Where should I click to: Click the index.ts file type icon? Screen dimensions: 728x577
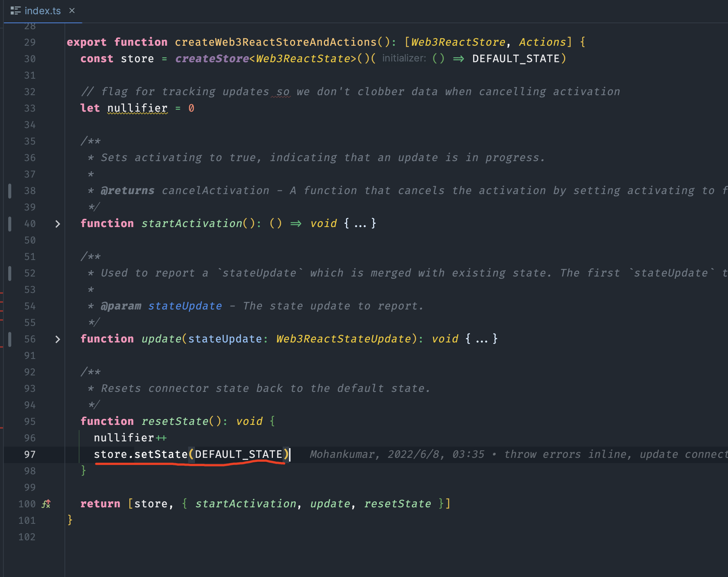tap(15, 11)
